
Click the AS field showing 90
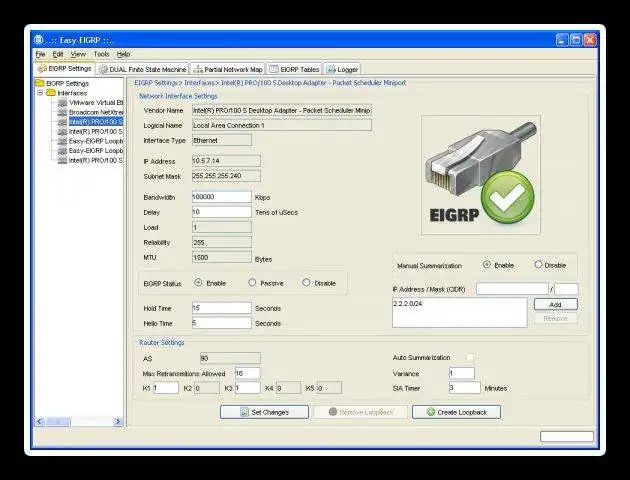coord(230,358)
